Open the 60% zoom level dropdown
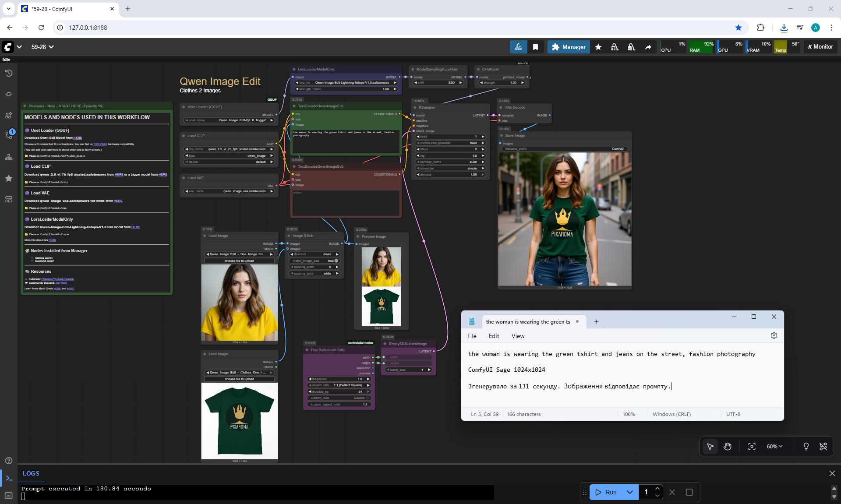Viewport: 841px width, 504px height. click(x=774, y=447)
